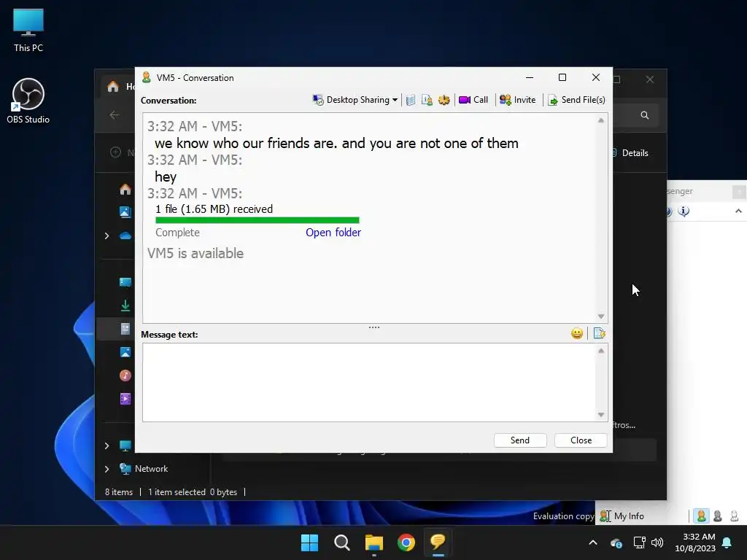Expand the OneDrive node in File Explorer
Screen dimensions: 747x560
(x=107, y=236)
